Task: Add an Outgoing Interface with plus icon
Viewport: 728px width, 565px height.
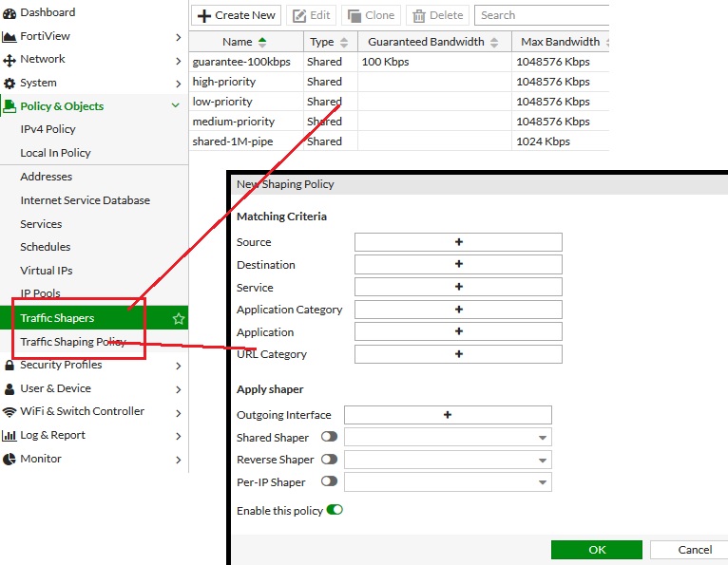Action: click(448, 415)
